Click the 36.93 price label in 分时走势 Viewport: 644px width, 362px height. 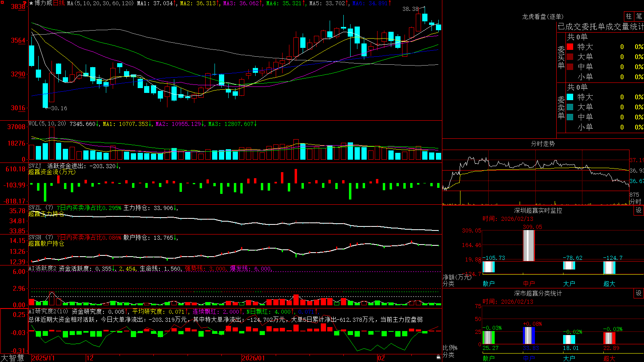pyautogui.click(x=636, y=171)
